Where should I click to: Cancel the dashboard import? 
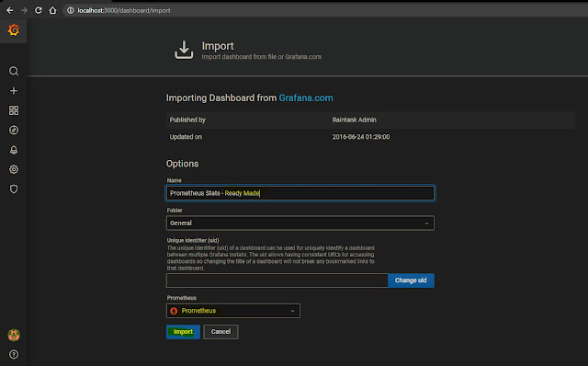220,332
